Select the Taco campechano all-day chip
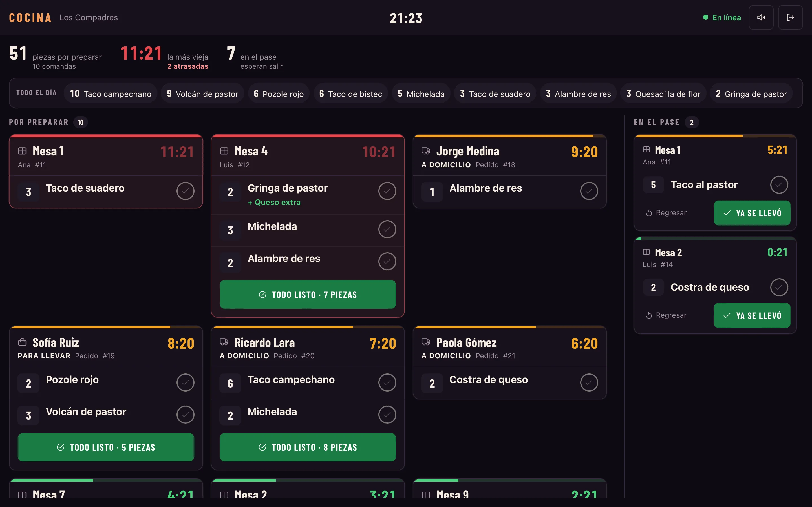This screenshot has width=812, height=507. [111, 94]
